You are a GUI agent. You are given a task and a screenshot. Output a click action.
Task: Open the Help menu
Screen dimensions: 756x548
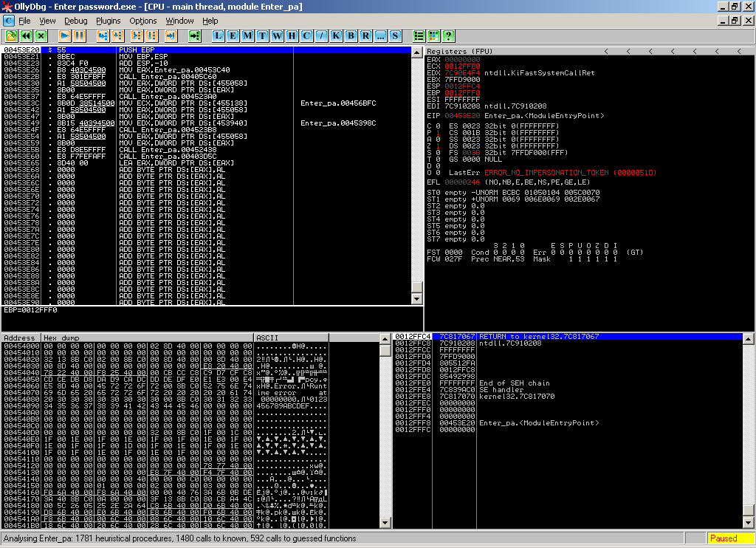(x=210, y=21)
